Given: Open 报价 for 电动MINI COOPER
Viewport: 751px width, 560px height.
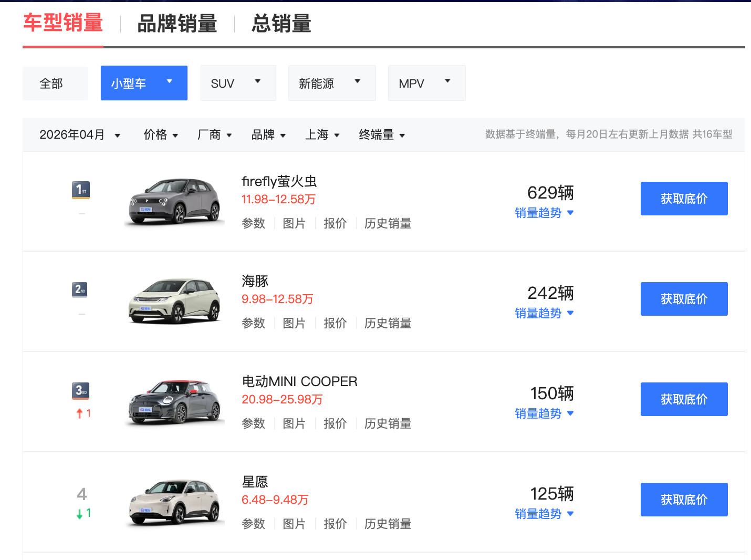Looking at the screenshot, I should pos(335,423).
